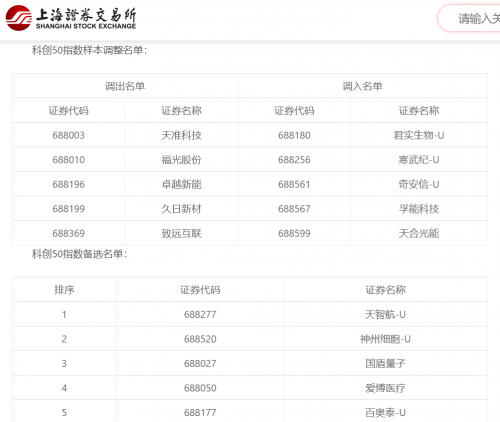The height and width of the screenshot is (422, 500).
Task: Select the name 神州细胞-U
Action: 385,339
